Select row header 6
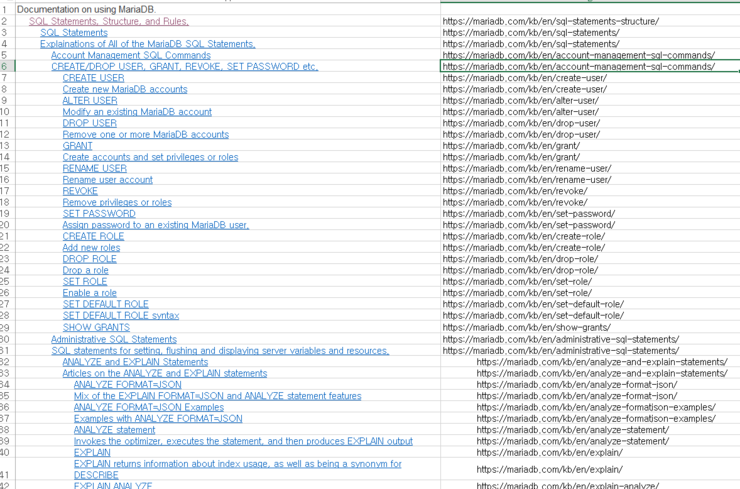 click(x=7, y=67)
